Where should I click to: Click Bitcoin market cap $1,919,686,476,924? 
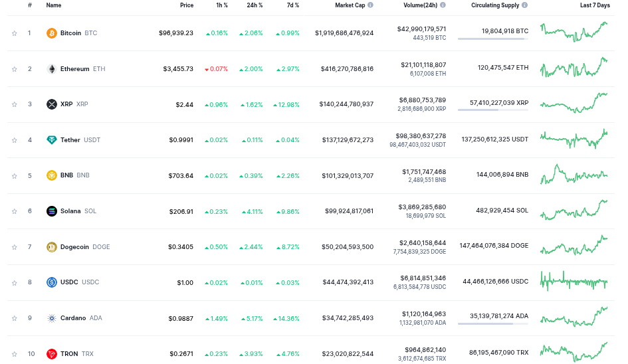coord(344,33)
